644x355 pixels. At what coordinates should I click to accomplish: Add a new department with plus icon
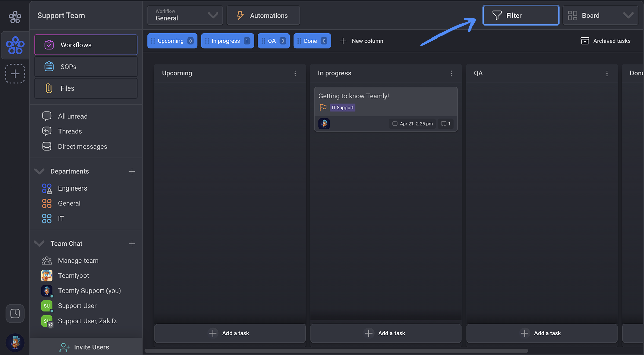click(x=132, y=172)
